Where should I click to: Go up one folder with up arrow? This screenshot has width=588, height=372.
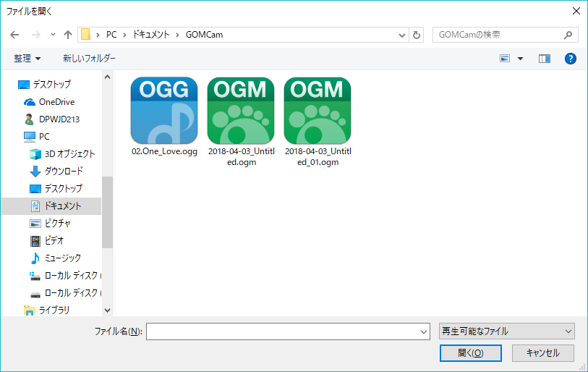(68, 35)
